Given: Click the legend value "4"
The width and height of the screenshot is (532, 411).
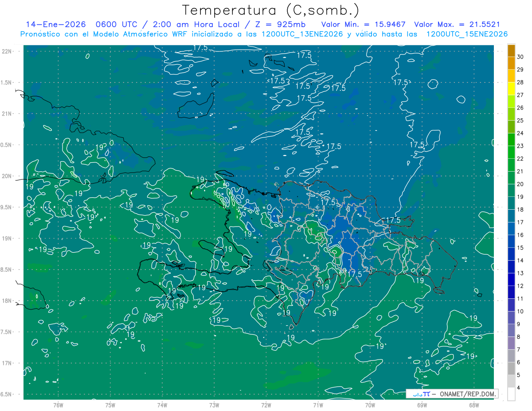Looking at the screenshot, I should [x=519, y=388].
